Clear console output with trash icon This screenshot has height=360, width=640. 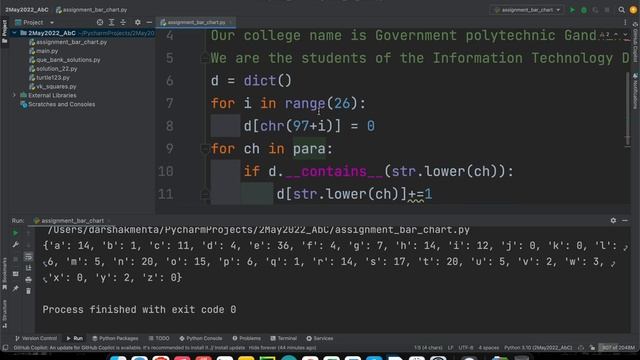coord(28,291)
